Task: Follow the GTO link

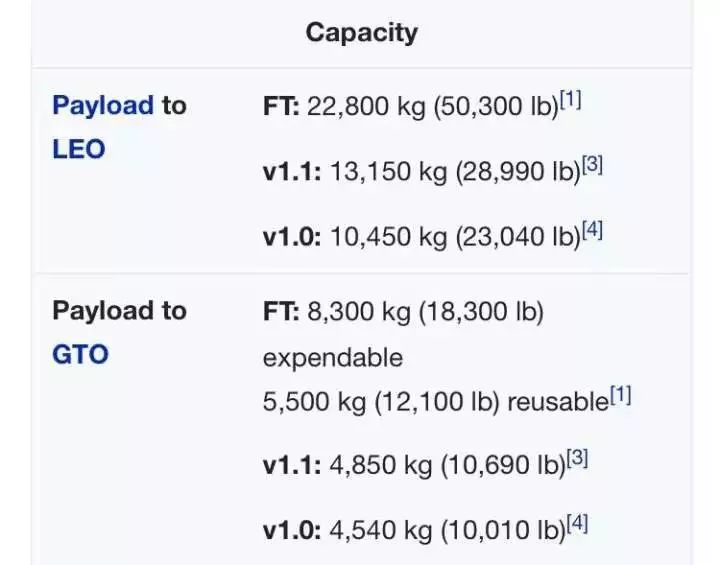Action: point(80,355)
